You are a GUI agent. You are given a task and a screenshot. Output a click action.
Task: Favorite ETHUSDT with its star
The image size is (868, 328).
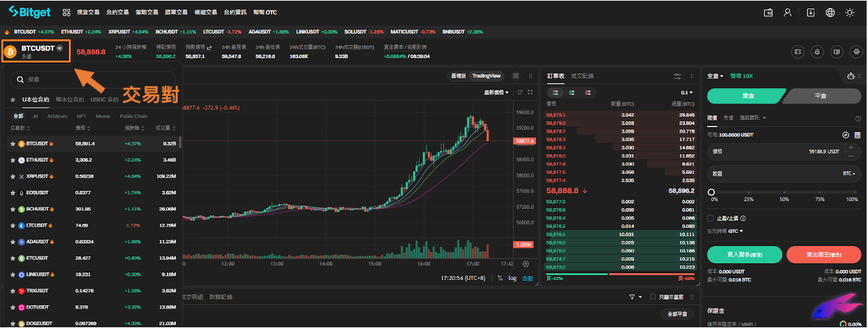(x=12, y=160)
